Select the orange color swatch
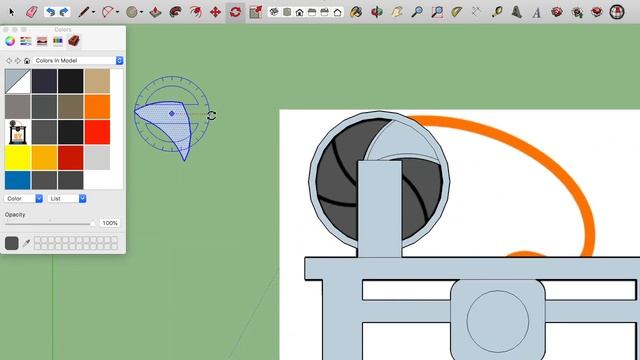The width and height of the screenshot is (640, 360). click(97, 107)
